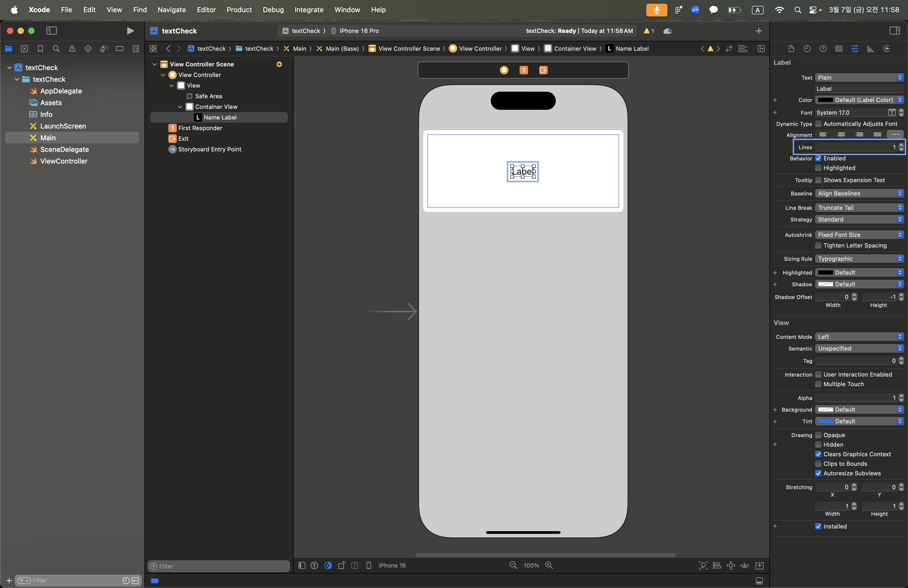908x588 pixels.
Task: Open the Size inspector ruler icon
Action: pos(870,48)
